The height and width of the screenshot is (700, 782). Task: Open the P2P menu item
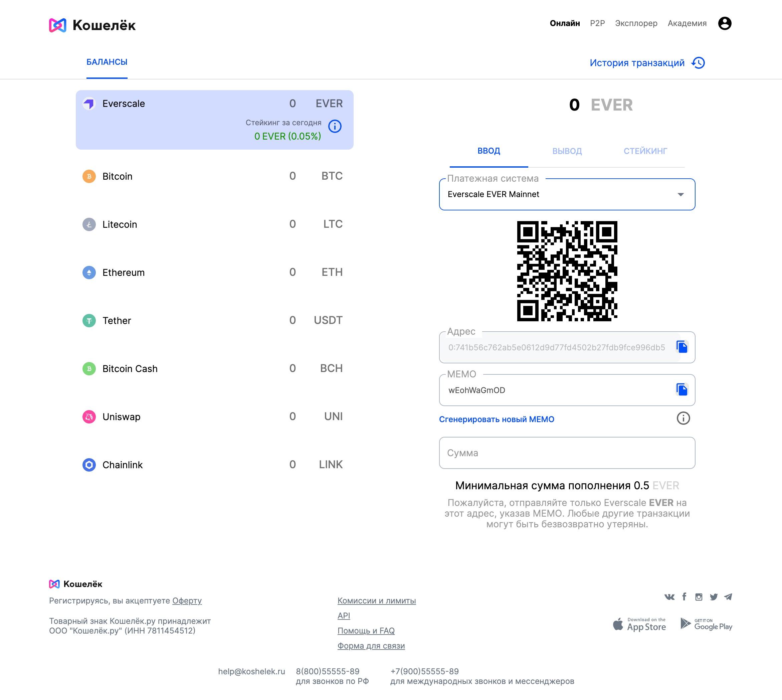pyautogui.click(x=597, y=23)
